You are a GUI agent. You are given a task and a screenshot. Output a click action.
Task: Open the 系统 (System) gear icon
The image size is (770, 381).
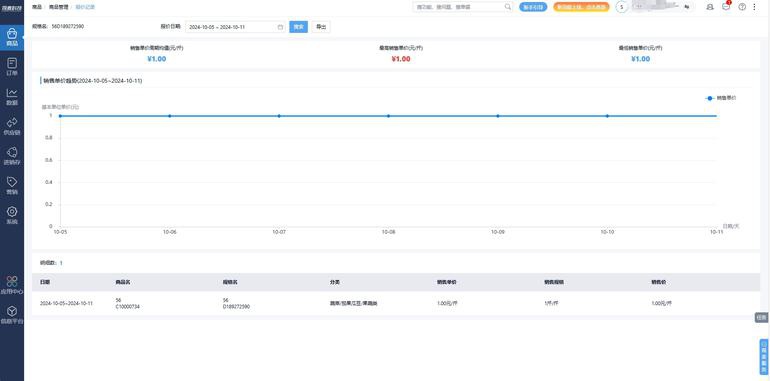[x=12, y=216]
